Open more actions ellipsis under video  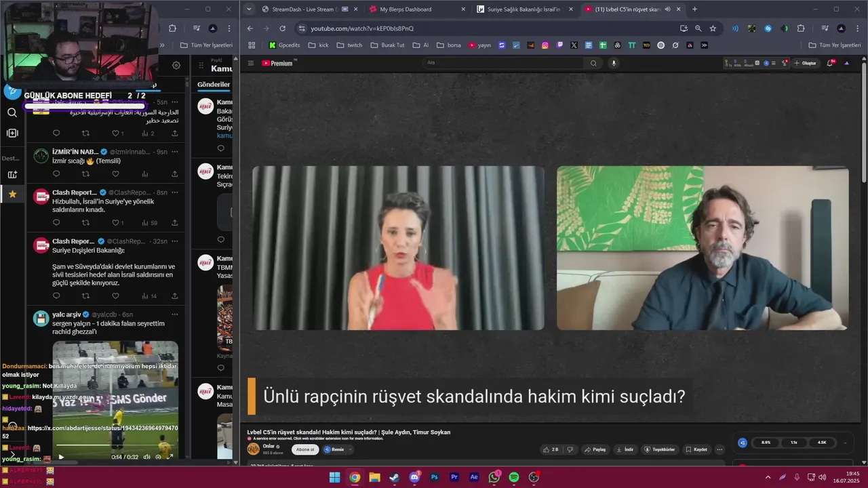719,449
